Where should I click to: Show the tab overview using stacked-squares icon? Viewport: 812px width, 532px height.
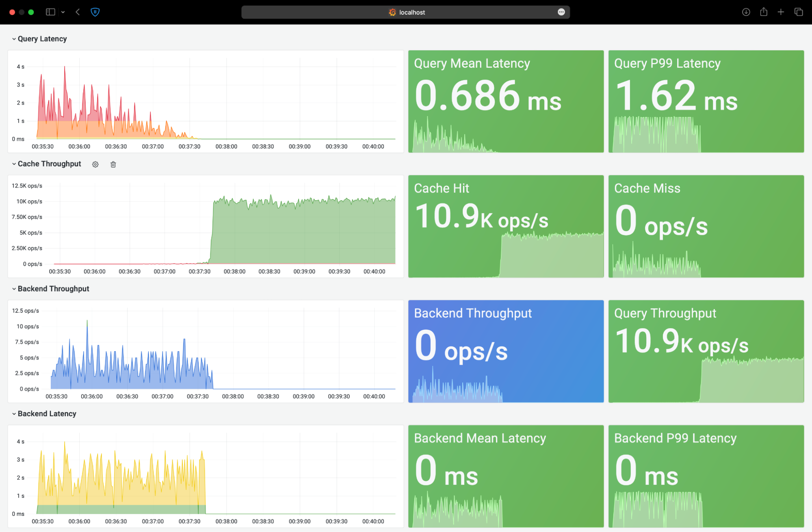click(x=798, y=12)
